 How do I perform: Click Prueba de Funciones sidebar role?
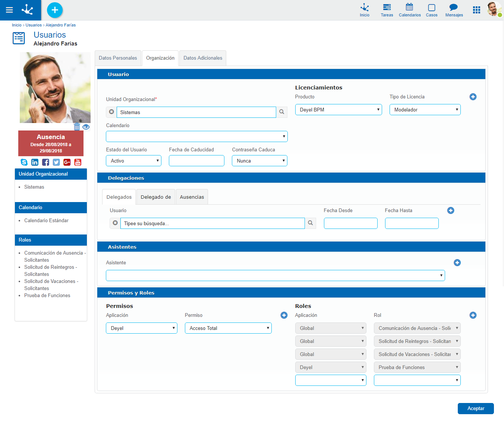[x=47, y=296]
